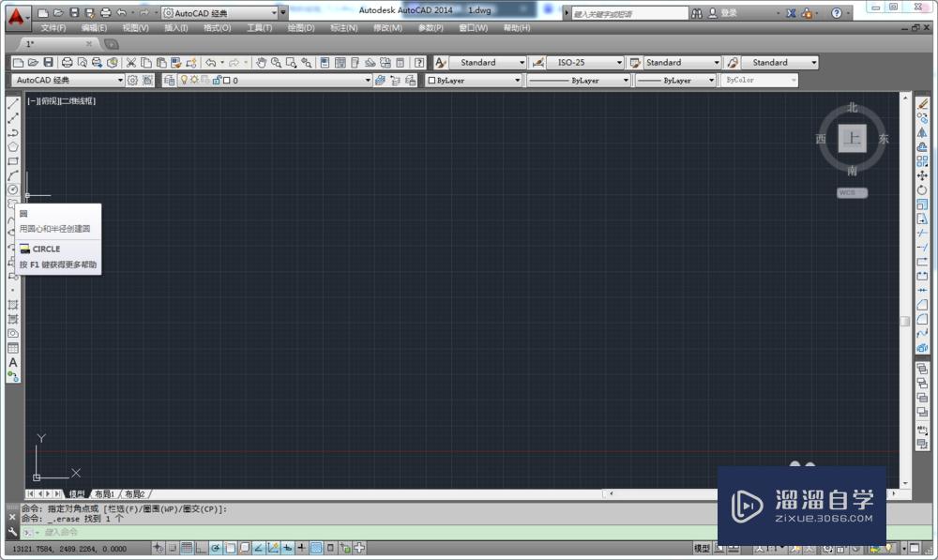Click the Array tool in modify toolbar

(922, 161)
